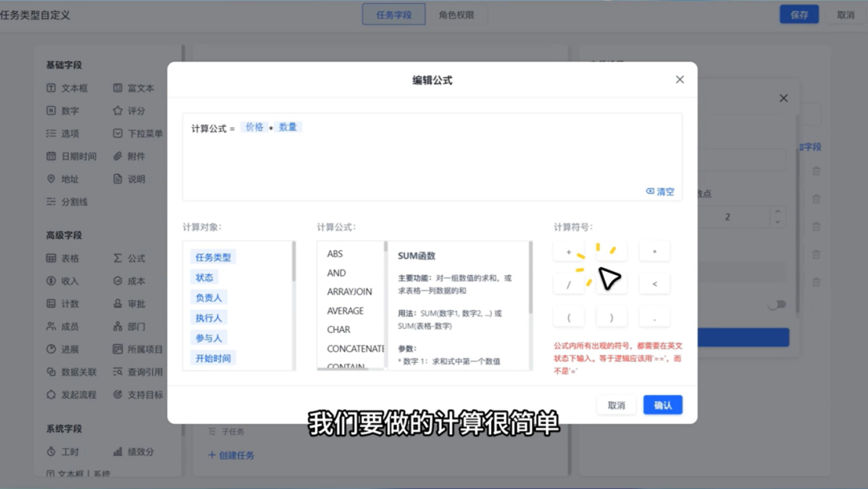Pick the 评分 star field icon
The width and height of the screenshot is (868, 489).
coord(117,111)
